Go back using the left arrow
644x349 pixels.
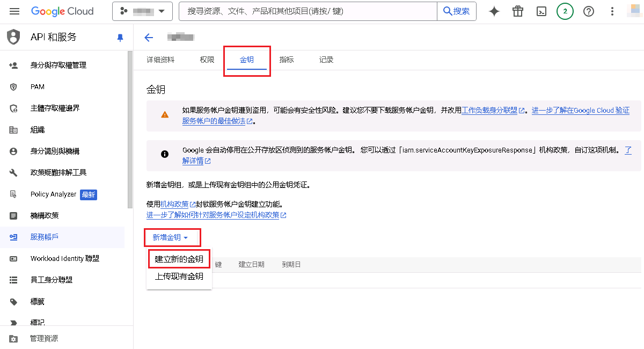coord(149,38)
